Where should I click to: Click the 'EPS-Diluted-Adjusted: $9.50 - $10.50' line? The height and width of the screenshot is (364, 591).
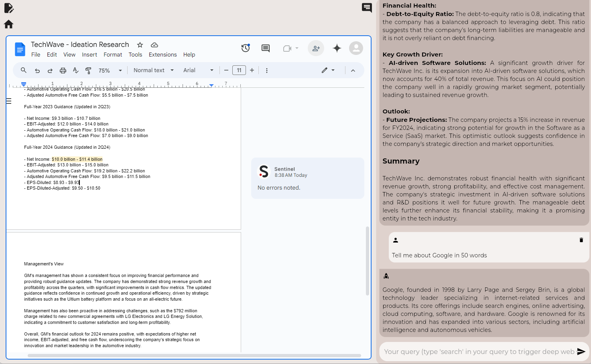[x=62, y=188]
